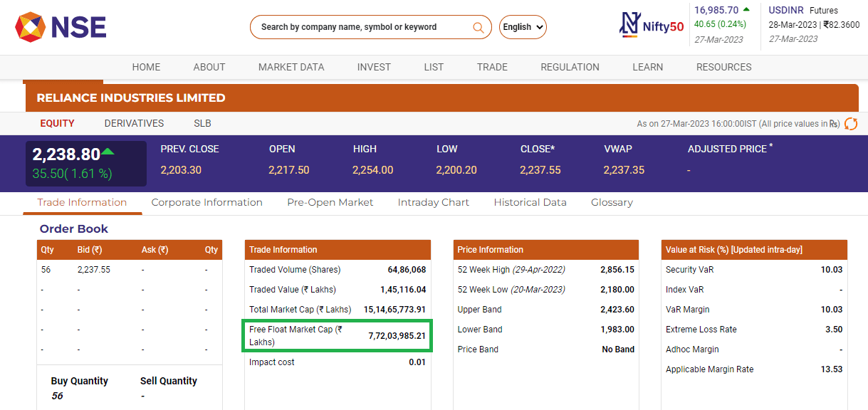
Task: Click the Order Book heading
Action: tap(74, 228)
